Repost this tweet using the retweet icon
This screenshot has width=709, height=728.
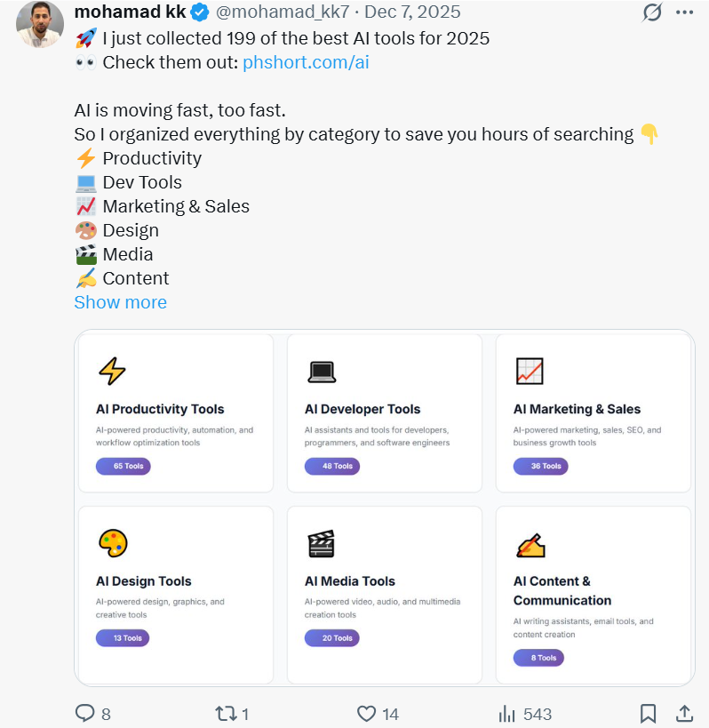(227, 713)
